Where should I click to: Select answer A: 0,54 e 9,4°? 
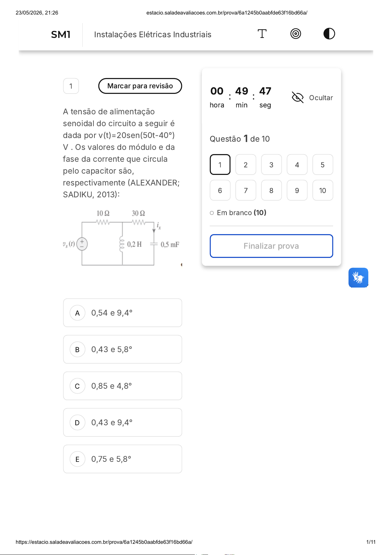click(122, 313)
